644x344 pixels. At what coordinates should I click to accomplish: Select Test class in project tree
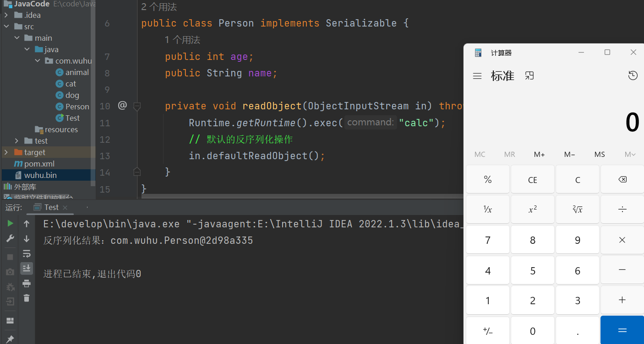(67, 118)
